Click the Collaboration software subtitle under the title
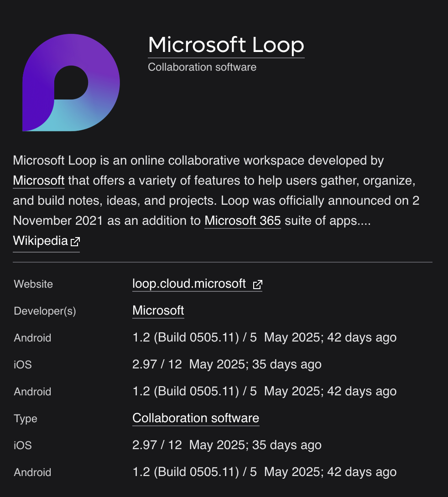The image size is (448, 497). (202, 67)
